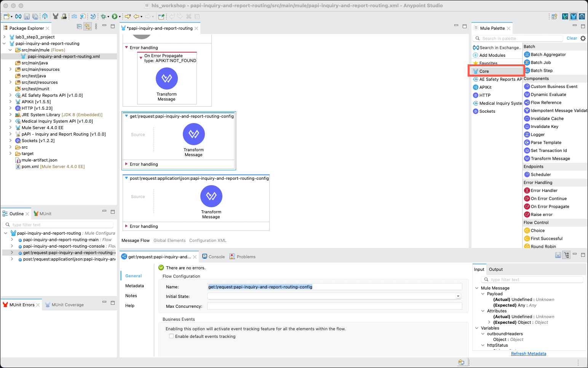Click the Save All toolbar icon

[35, 16]
